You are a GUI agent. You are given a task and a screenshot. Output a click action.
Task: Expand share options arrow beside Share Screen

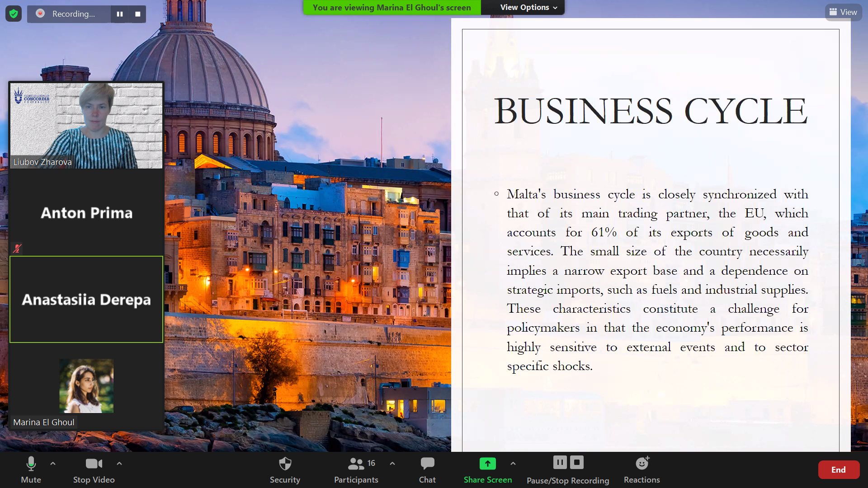(x=513, y=463)
